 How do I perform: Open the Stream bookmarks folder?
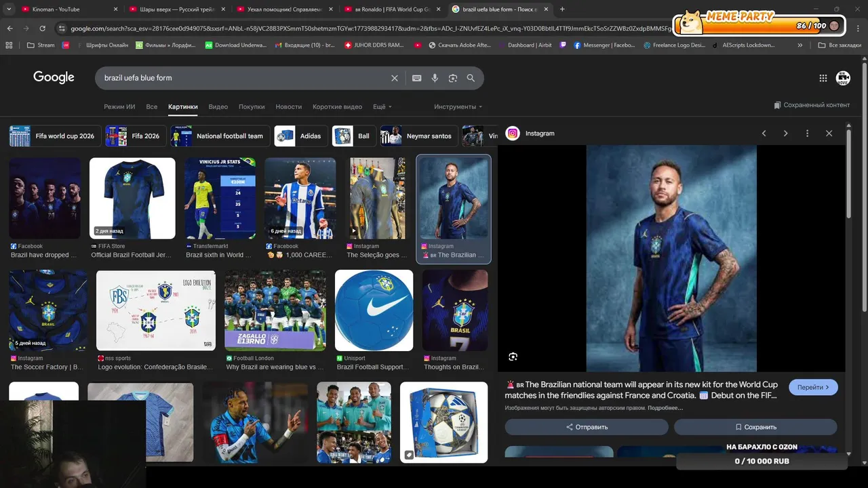point(41,45)
